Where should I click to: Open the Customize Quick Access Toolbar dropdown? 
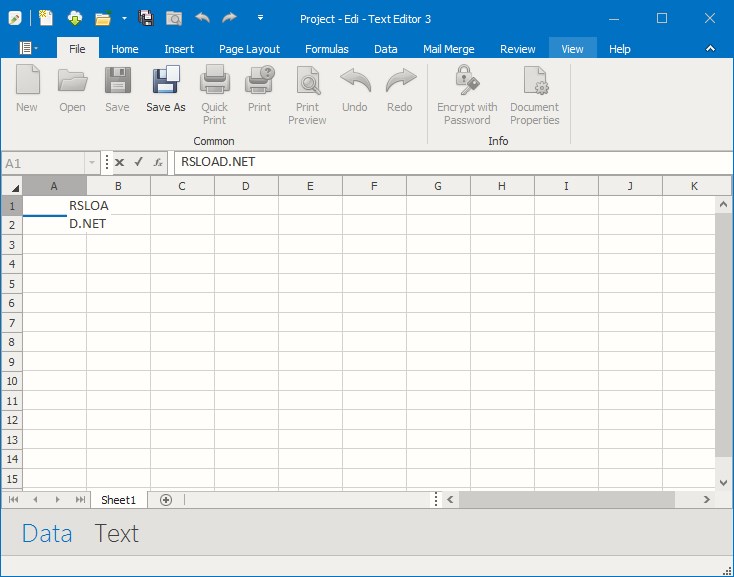coord(260,18)
